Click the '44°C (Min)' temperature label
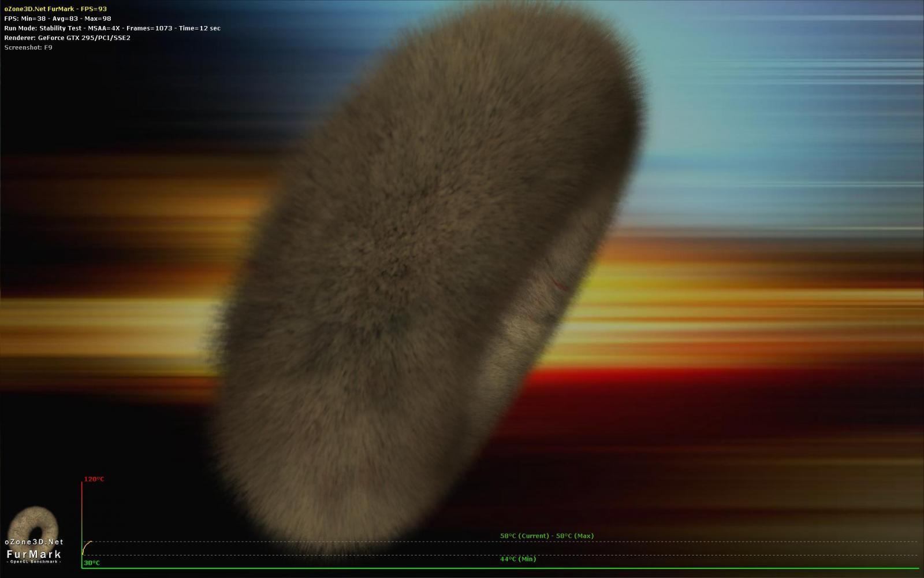The width and height of the screenshot is (924, 578). (x=518, y=559)
